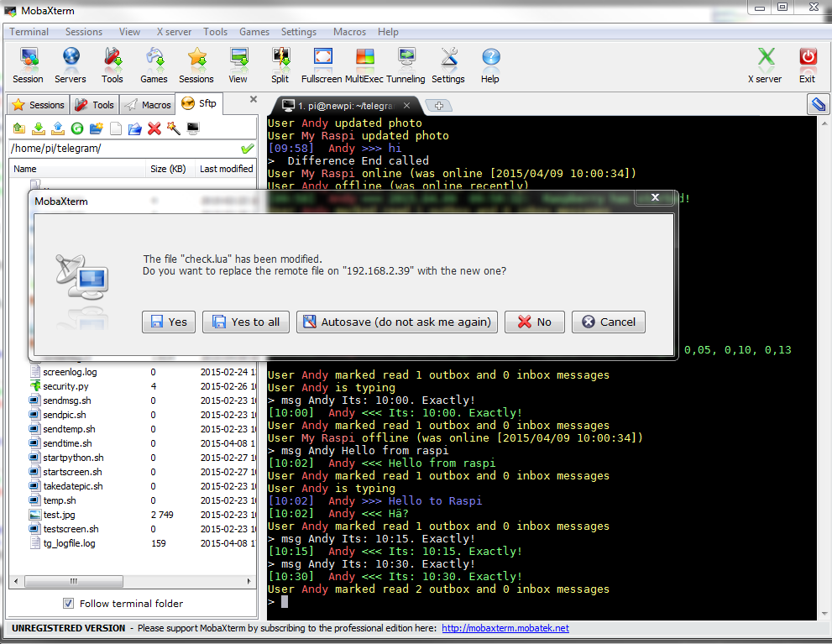Open the Session toolbar icon
This screenshot has height=644, width=832.
[x=28, y=65]
